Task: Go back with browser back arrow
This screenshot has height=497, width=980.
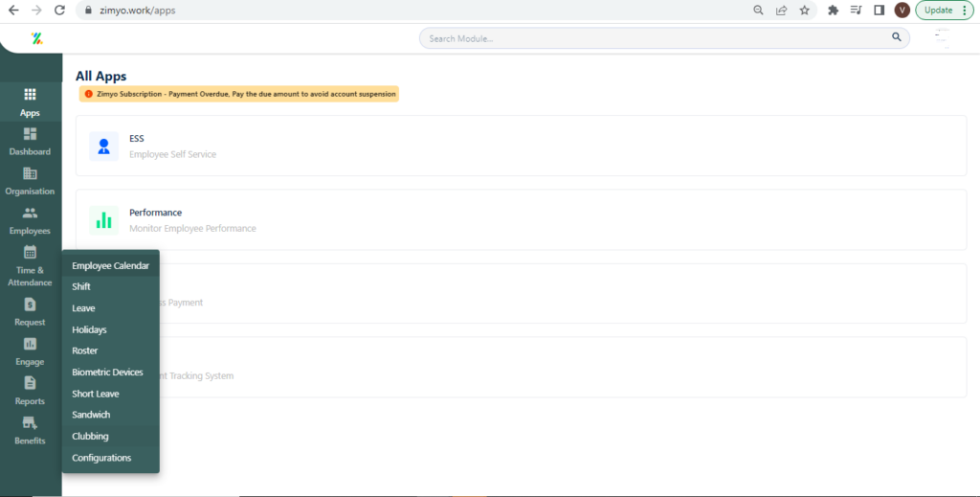Action: tap(13, 10)
